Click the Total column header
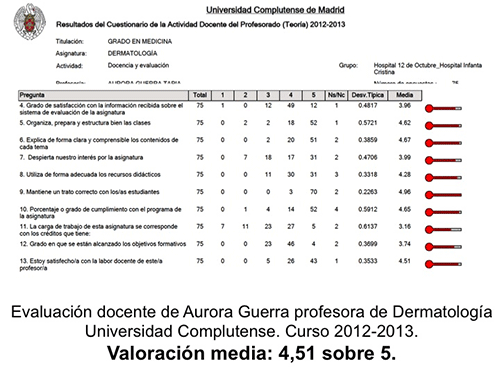The image size is (500, 375). [200, 95]
